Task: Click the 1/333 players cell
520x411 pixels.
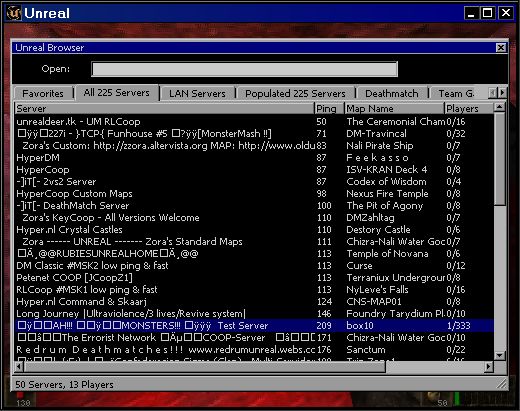Action: (x=458, y=326)
